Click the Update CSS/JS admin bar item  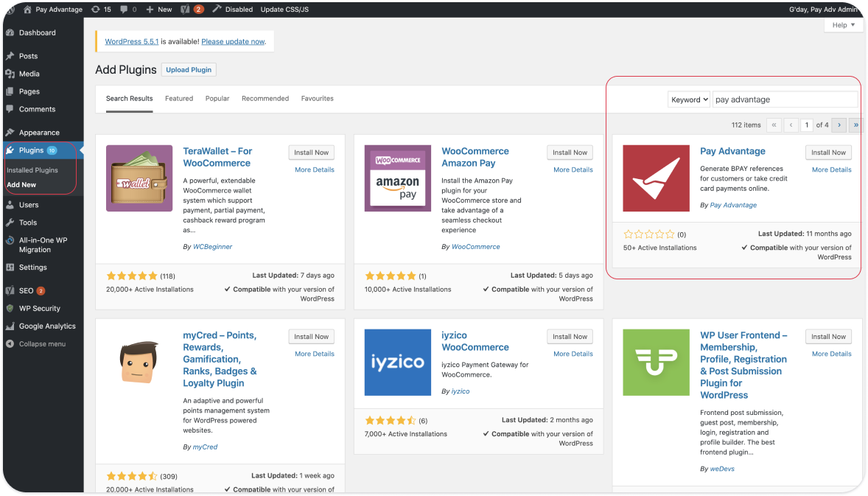[x=284, y=10]
